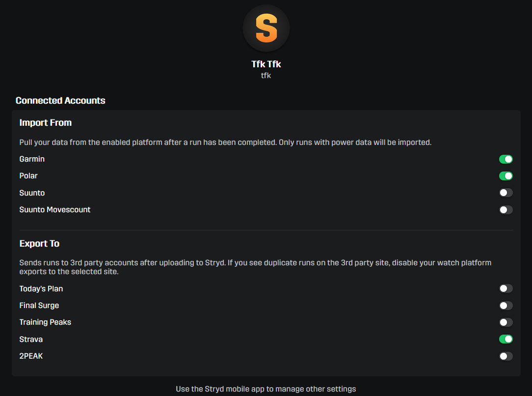This screenshot has height=396, width=532.
Task: Click the Garmin label
Action: 32,159
